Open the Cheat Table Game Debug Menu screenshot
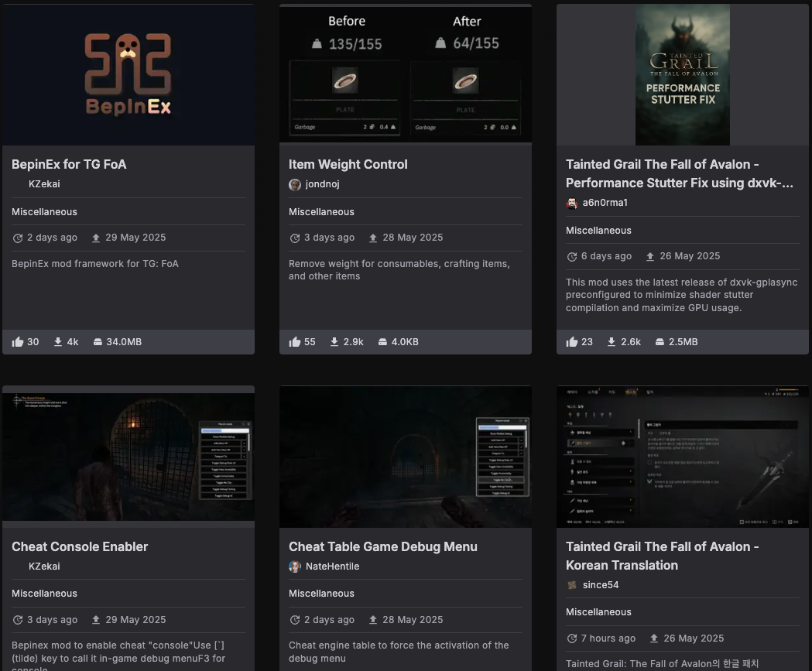812x671 pixels. click(x=406, y=457)
